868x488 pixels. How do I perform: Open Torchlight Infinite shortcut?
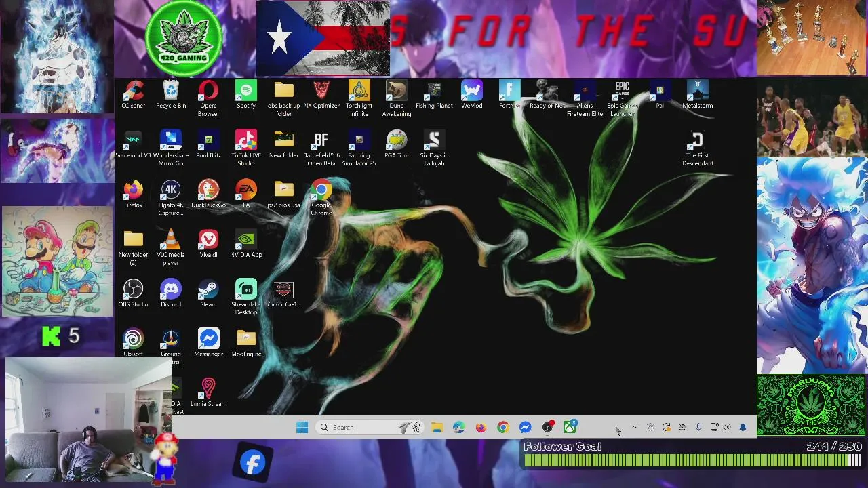point(359,98)
